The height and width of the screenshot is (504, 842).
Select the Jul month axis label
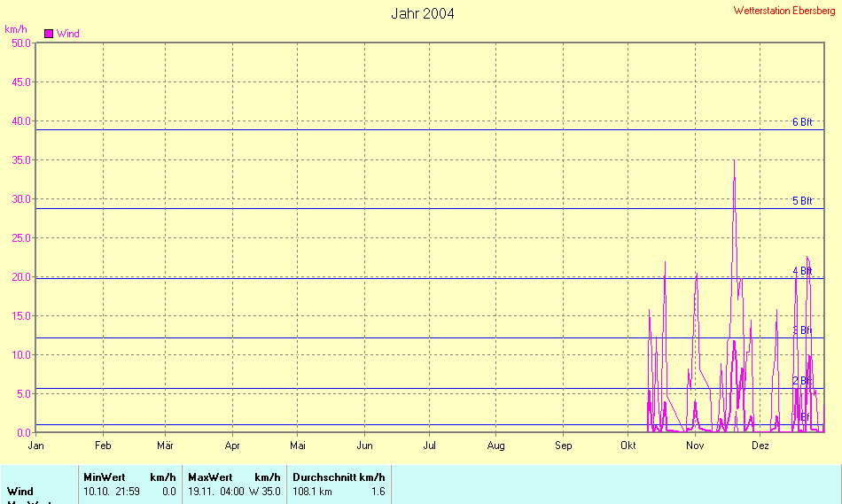coord(430,446)
